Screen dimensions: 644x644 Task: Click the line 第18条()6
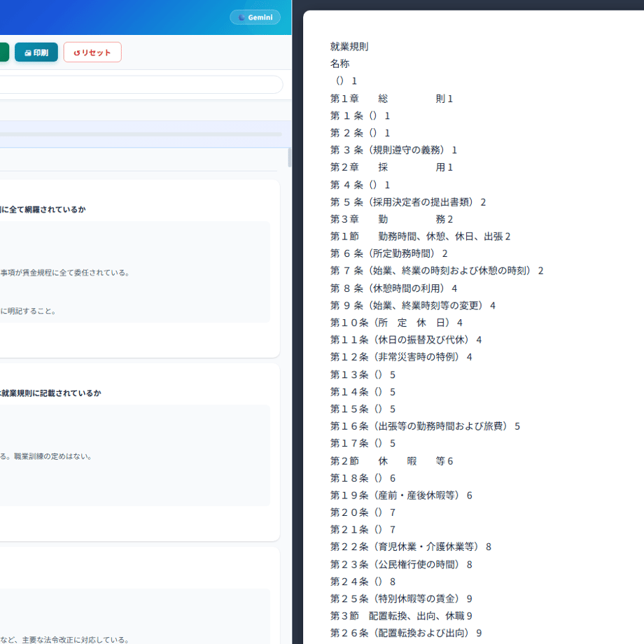coord(363,479)
